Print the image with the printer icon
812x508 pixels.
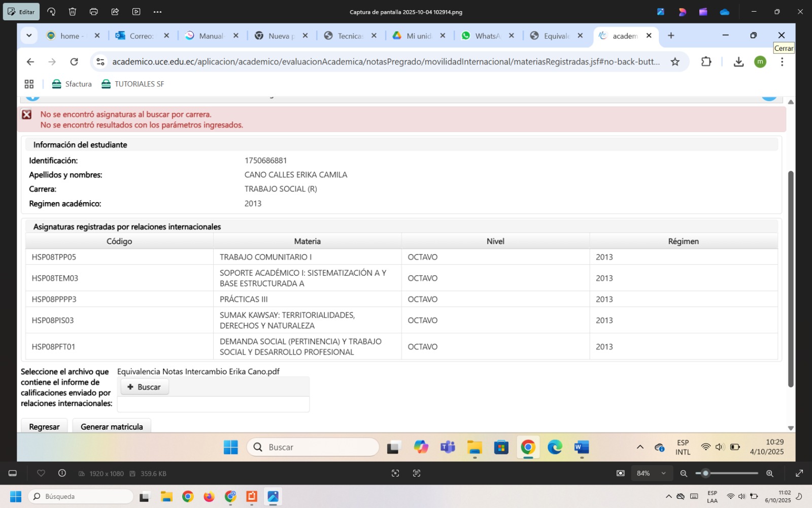pyautogui.click(x=94, y=12)
